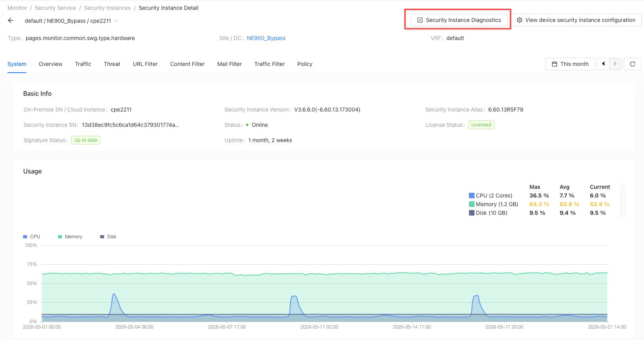The image size is (644, 340).
Task: Open the NE900_Bypass site link
Action: pos(266,38)
